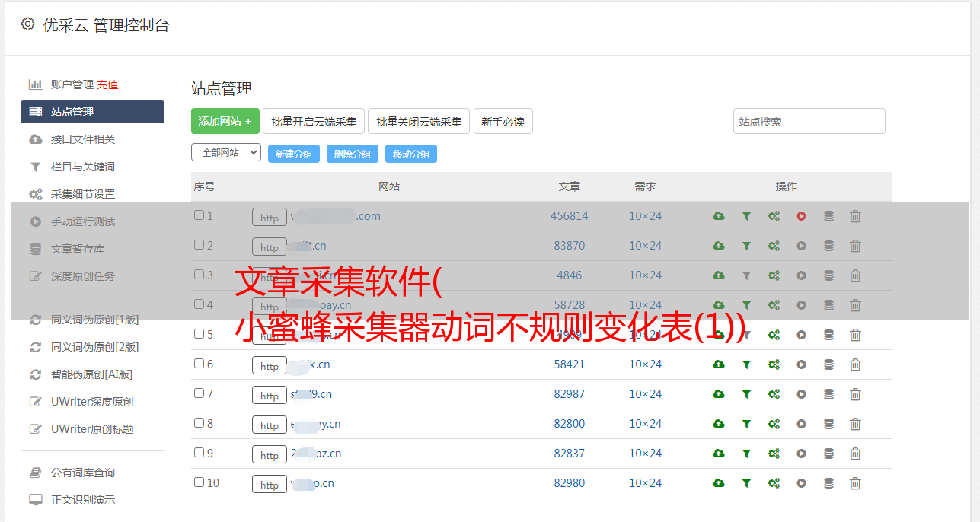Click the play icon in row 8

coord(801,424)
